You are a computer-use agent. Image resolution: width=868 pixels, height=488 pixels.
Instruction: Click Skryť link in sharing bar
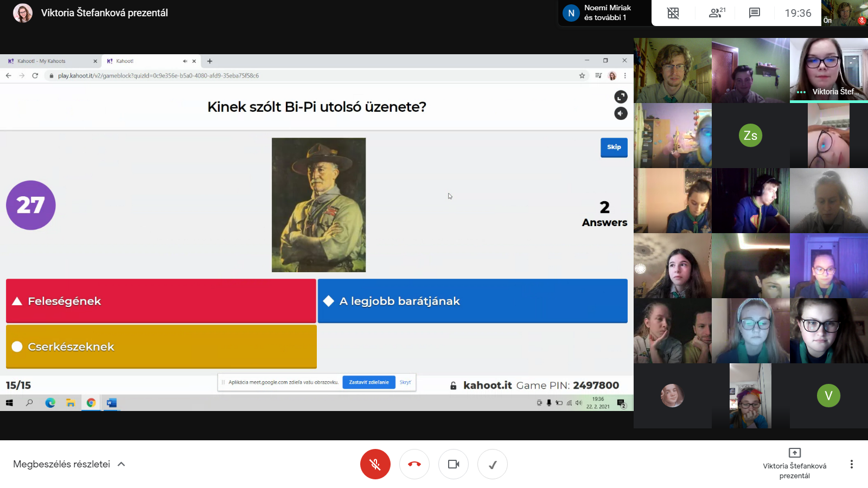click(x=405, y=382)
